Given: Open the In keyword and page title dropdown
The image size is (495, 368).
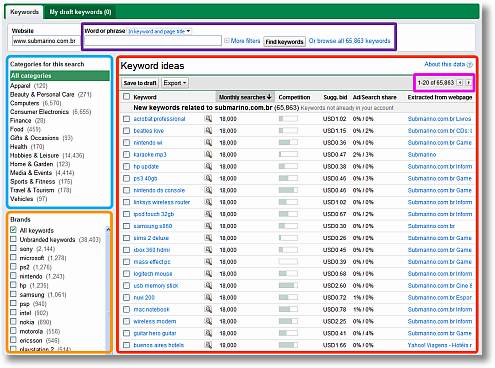Looking at the screenshot, I should 159,31.
